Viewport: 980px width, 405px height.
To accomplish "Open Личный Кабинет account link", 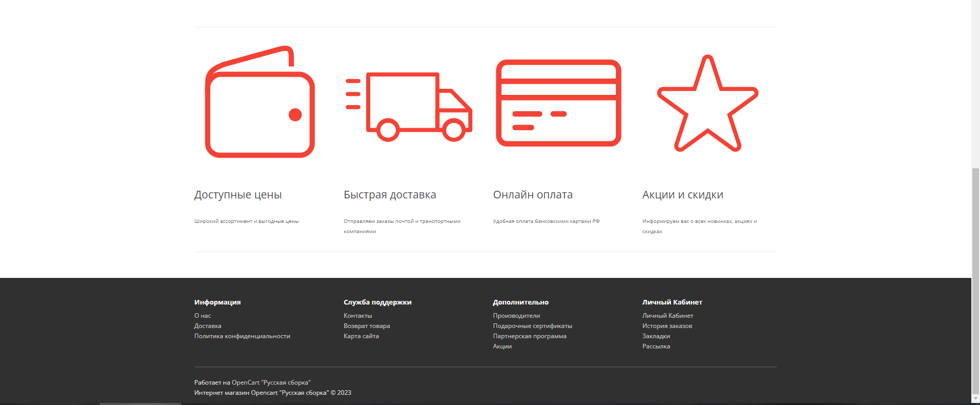I will [667, 316].
